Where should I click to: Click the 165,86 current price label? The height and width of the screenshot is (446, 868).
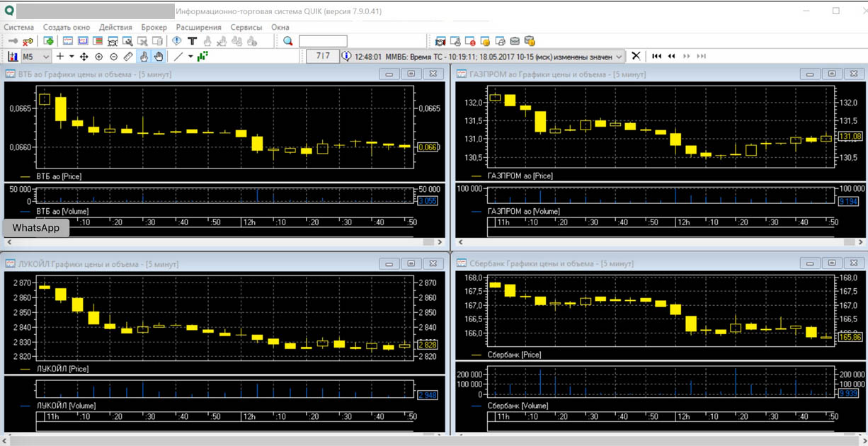(x=850, y=338)
